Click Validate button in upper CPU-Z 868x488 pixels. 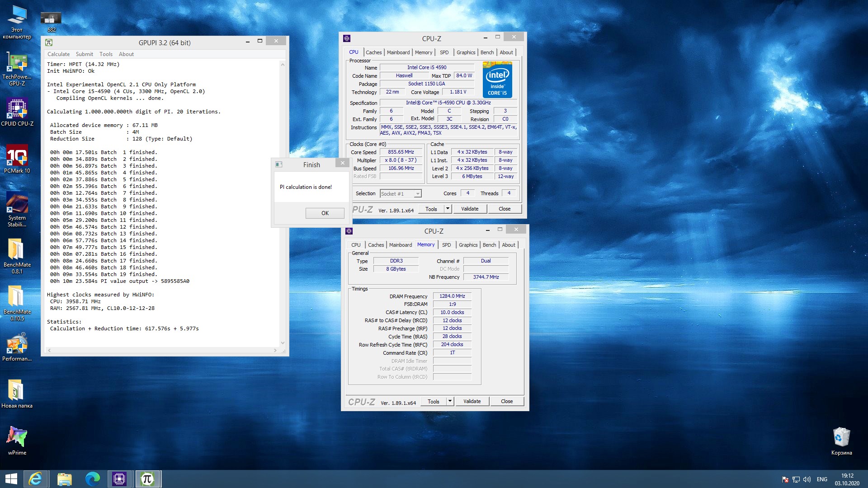[x=470, y=209]
